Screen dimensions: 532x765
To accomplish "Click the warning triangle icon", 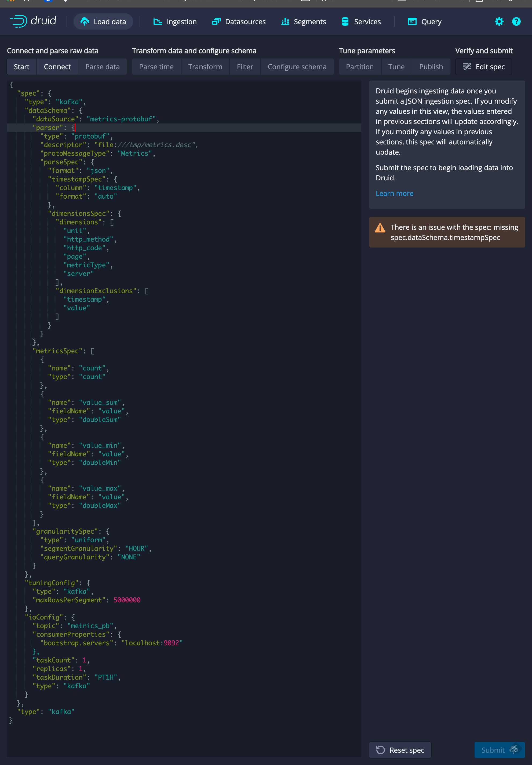I will (380, 228).
